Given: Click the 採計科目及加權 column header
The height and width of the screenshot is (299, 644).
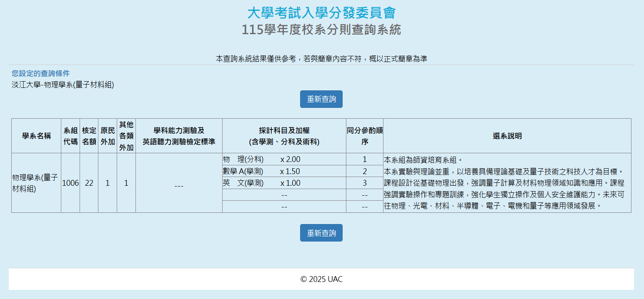Looking at the screenshot, I should pos(284,136).
